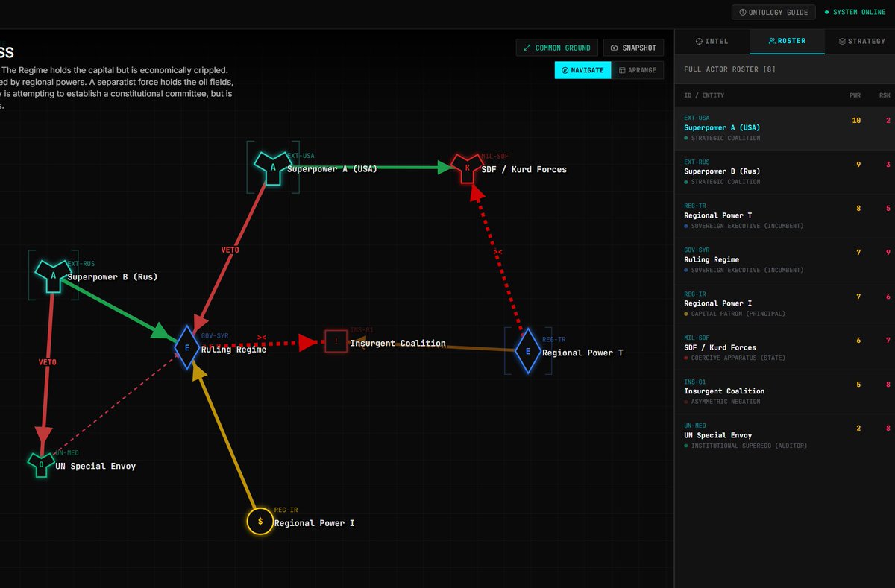Open the Strategy tab
The image size is (895, 588).
[861, 41]
